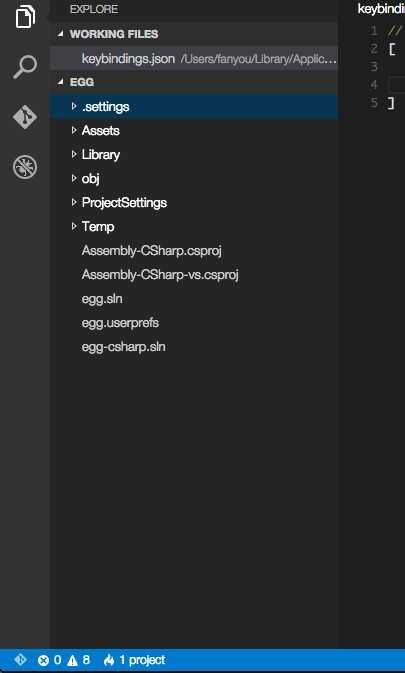This screenshot has width=405, height=673.
Task: Open the Debug view icon
Action: pos(25,167)
